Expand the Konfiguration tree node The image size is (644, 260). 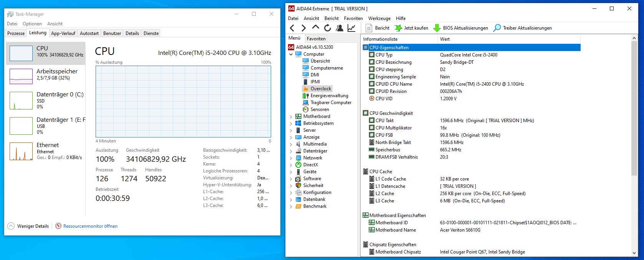291,192
